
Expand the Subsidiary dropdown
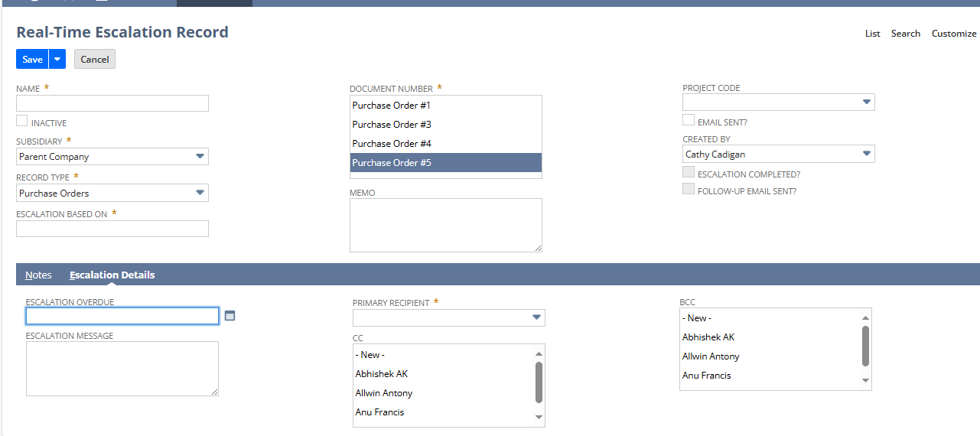(x=200, y=157)
